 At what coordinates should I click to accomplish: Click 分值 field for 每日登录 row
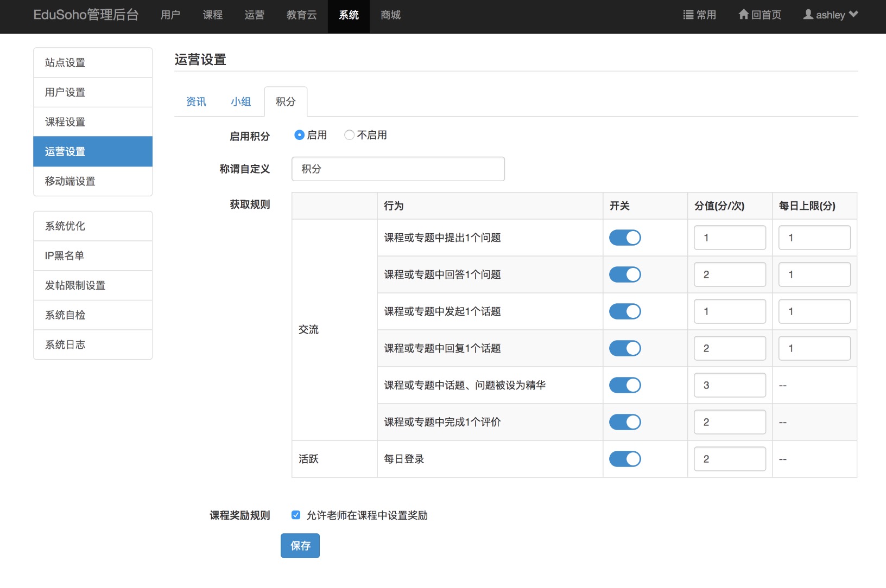click(730, 459)
